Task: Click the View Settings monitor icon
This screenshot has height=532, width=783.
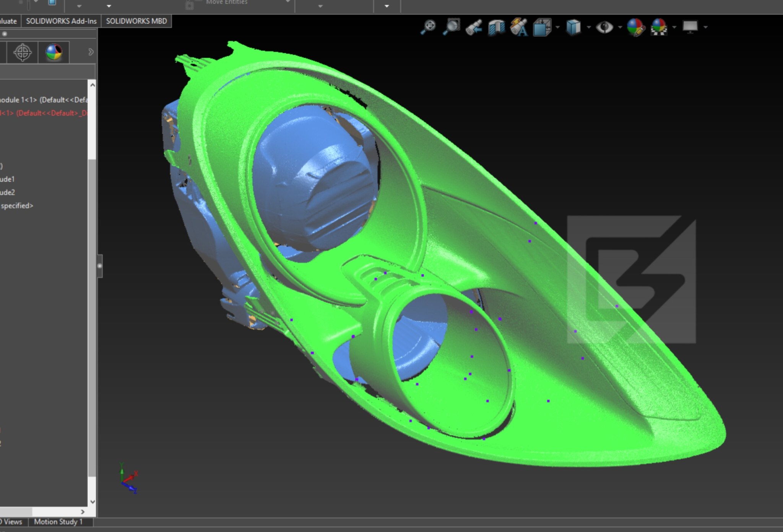Action: pyautogui.click(x=690, y=27)
